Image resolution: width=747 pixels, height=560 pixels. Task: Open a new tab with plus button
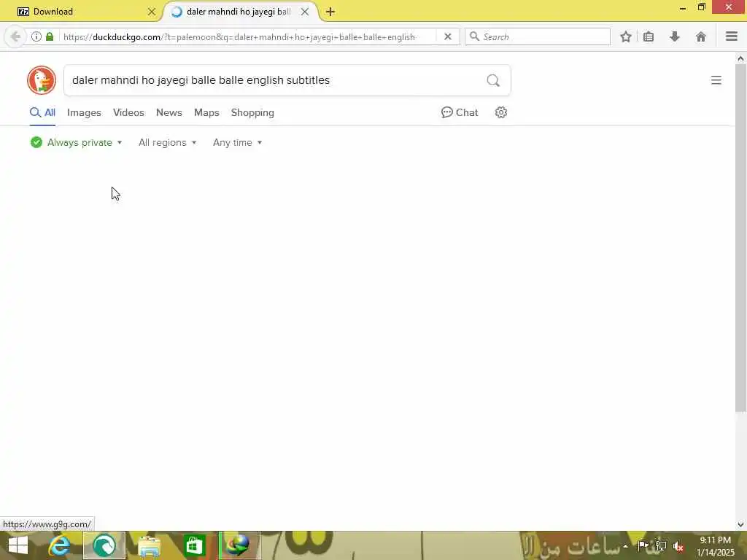pyautogui.click(x=330, y=12)
